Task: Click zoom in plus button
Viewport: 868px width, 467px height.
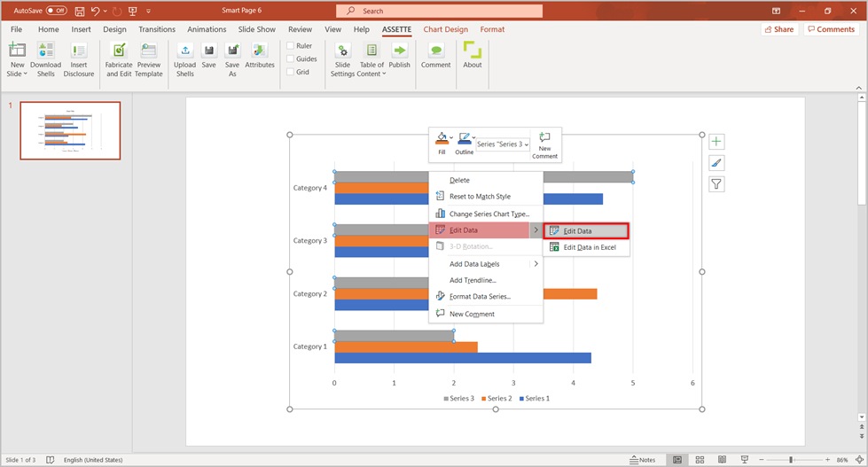Action: tap(827, 460)
